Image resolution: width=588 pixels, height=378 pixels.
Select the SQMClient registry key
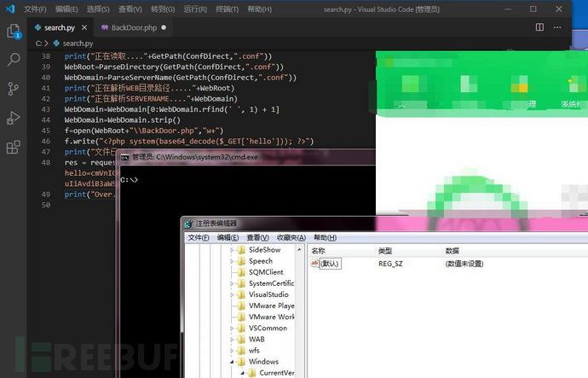[x=266, y=272]
